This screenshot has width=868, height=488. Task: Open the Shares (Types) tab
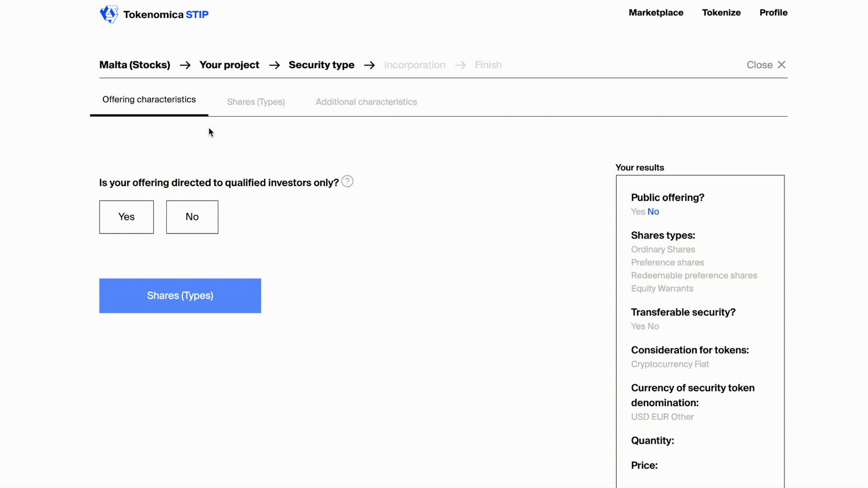256,102
